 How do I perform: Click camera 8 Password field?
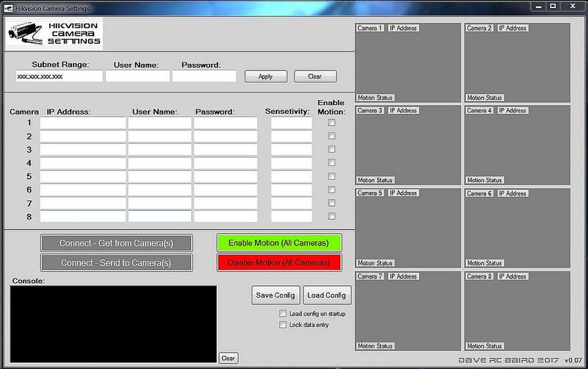226,216
